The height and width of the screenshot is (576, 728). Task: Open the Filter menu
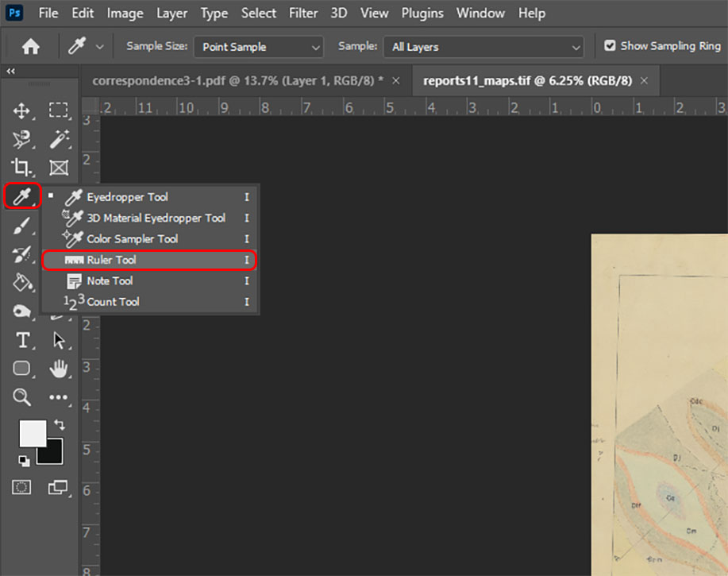(303, 13)
